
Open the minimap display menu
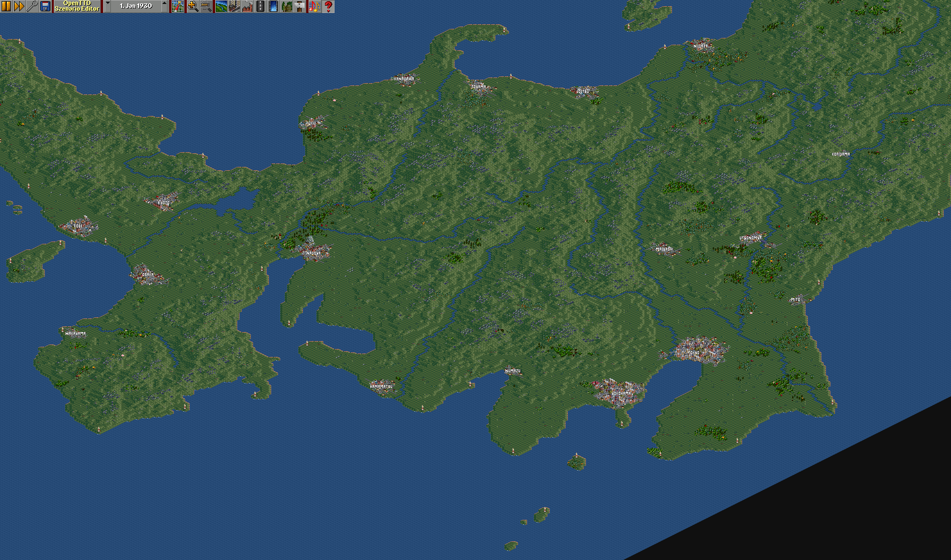[x=178, y=6]
